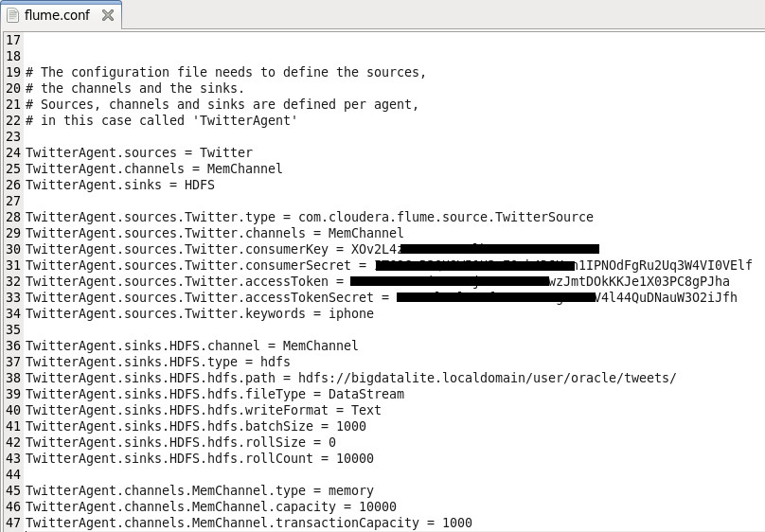Close the flume.conf tab
This screenshot has width=765, height=532.
(108, 15)
